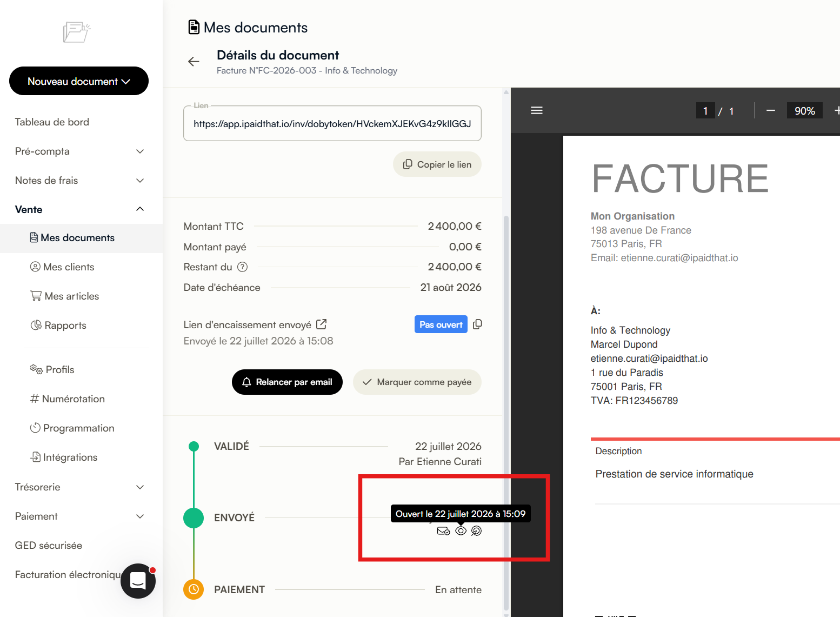Click the 90% zoom level field
The height and width of the screenshot is (617, 840).
804,111
